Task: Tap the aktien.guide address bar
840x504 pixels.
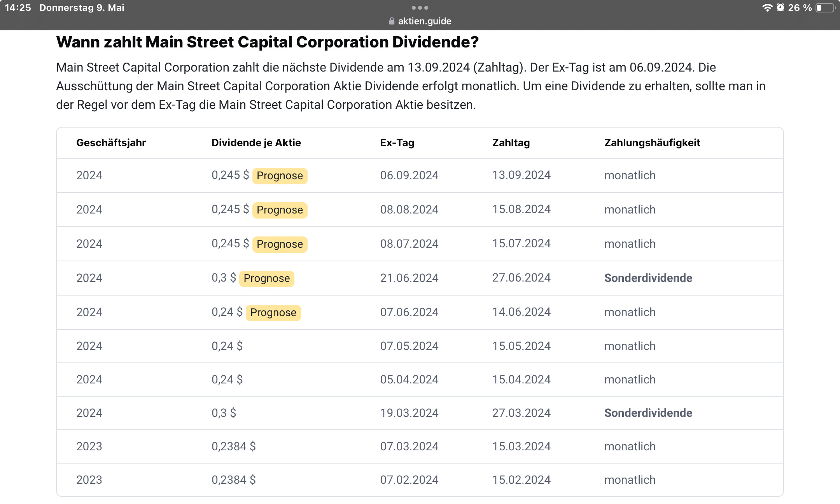Action: [x=420, y=21]
